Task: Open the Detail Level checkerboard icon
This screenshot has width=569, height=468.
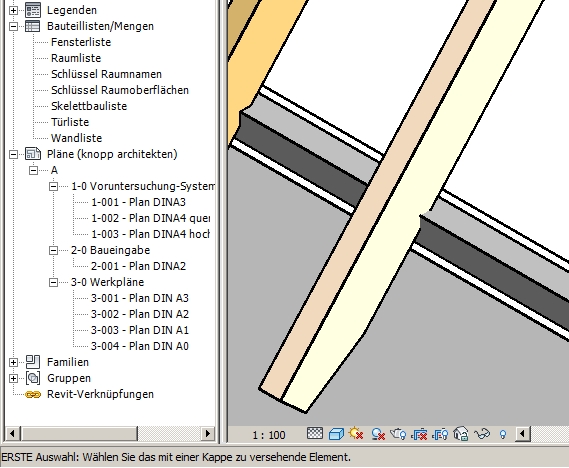Action: (315, 434)
